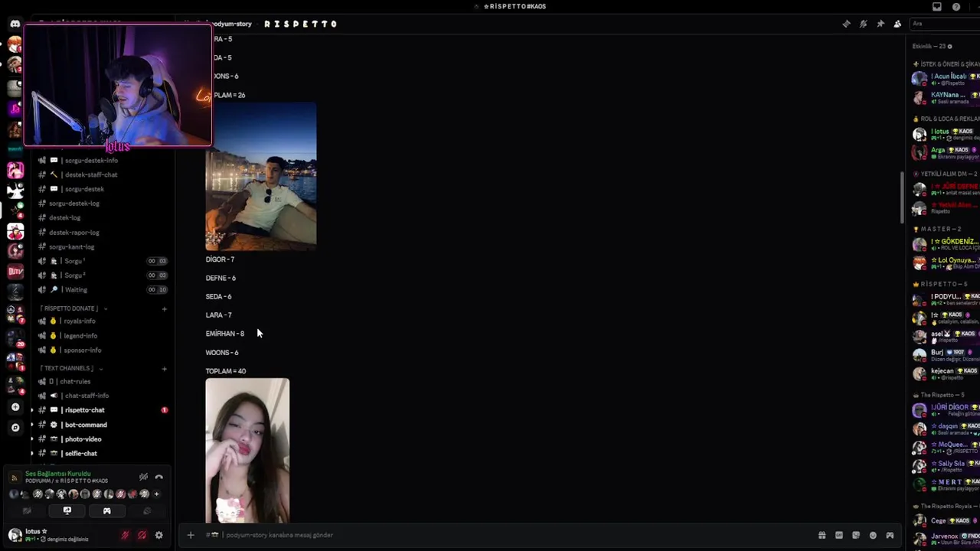Toggle member list icon

click(897, 24)
